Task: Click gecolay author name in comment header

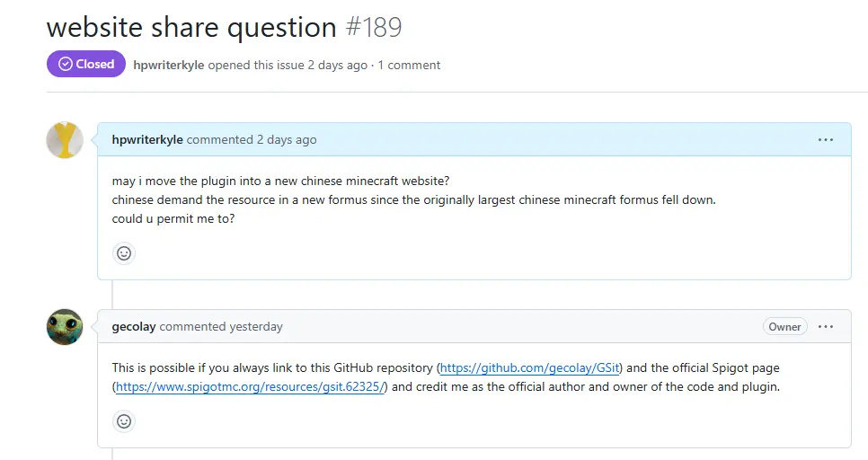Action: [x=134, y=327]
